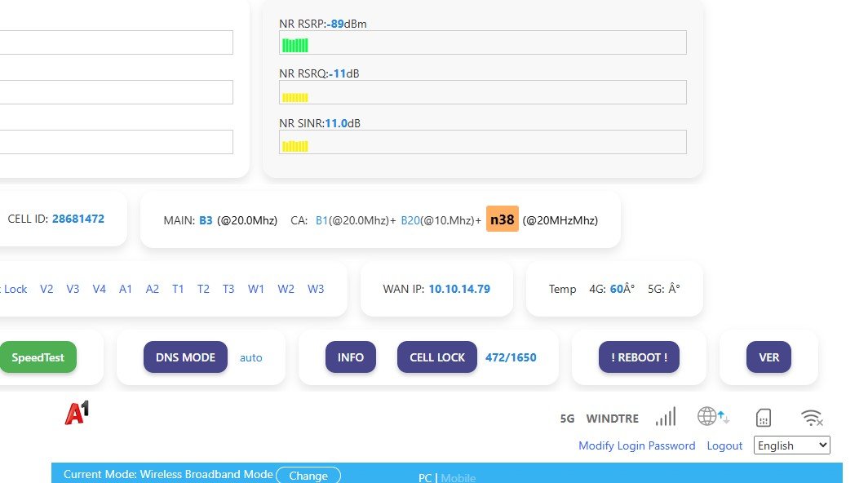The image size is (868, 483).
Task: Select the V4 link
Action: (x=99, y=289)
